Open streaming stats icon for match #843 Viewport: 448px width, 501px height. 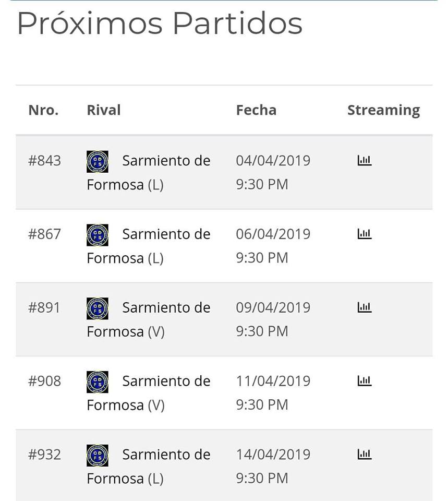pos(365,160)
